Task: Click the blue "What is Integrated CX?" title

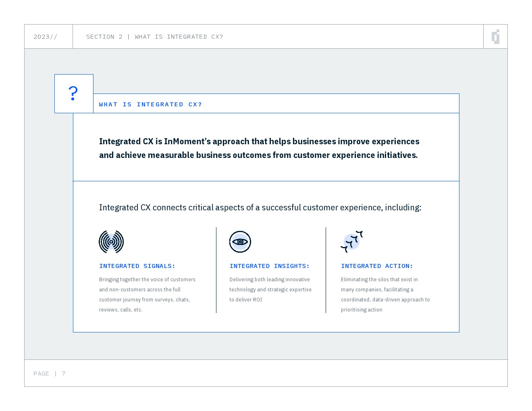Action: [x=150, y=104]
